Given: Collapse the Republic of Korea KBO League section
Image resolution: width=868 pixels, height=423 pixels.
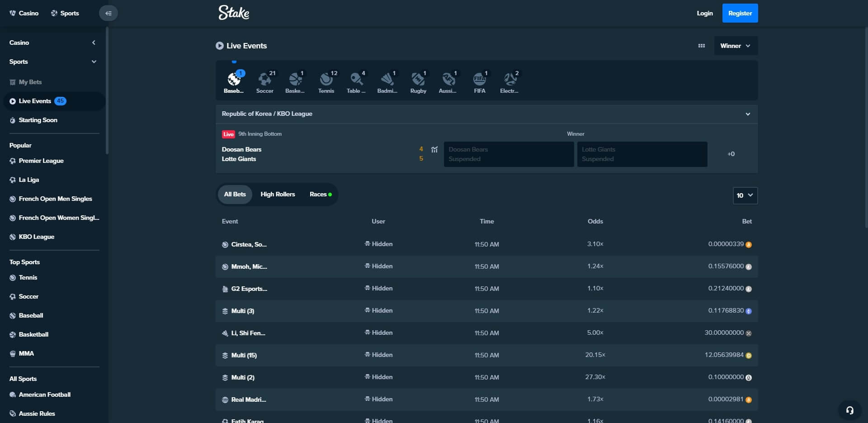Looking at the screenshot, I should (x=747, y=114).
